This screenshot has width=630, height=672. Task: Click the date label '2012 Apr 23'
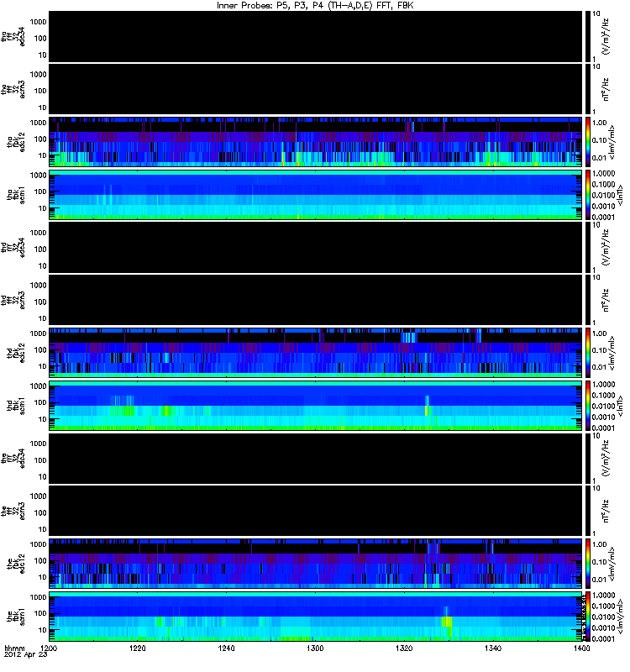25,654
